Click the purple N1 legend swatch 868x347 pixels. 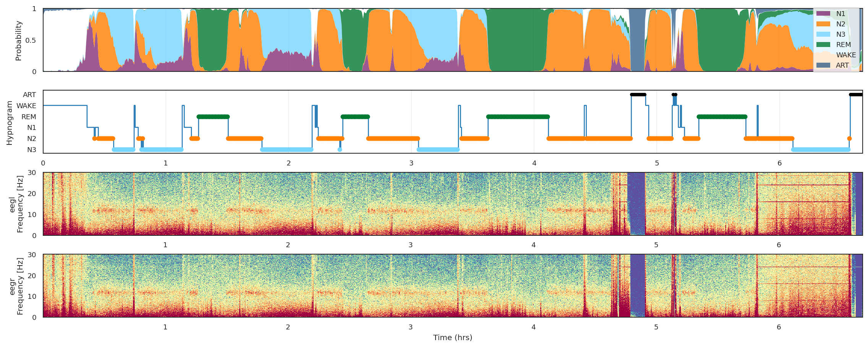823,14
